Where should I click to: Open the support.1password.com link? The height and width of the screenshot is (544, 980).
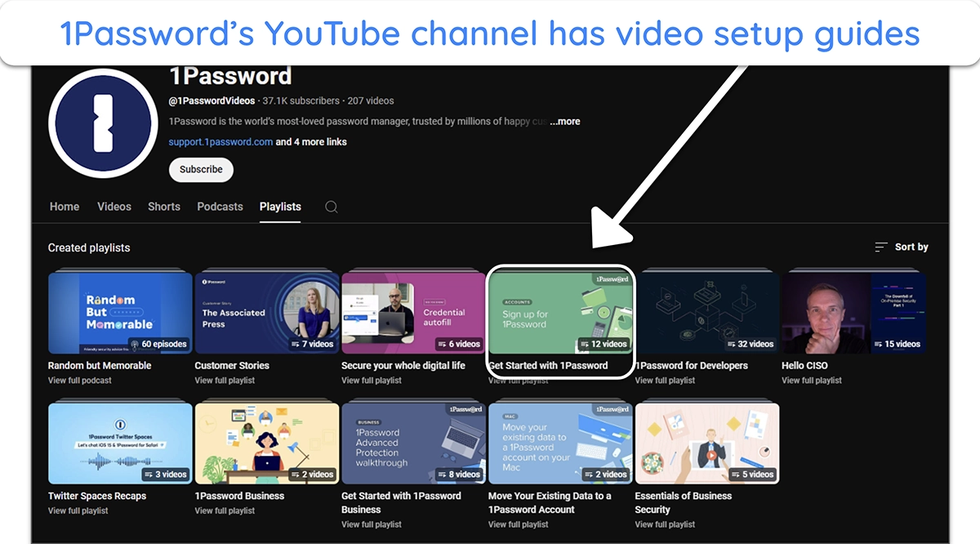pos(220,142)
